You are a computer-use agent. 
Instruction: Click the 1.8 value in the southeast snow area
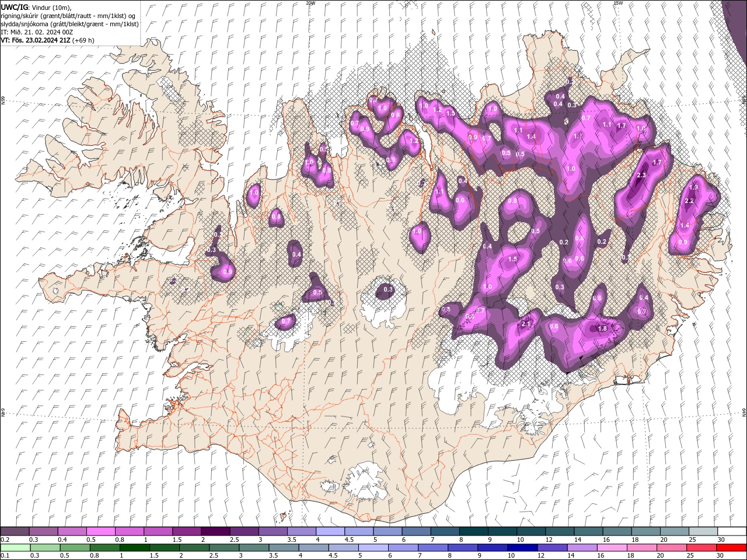603,329
